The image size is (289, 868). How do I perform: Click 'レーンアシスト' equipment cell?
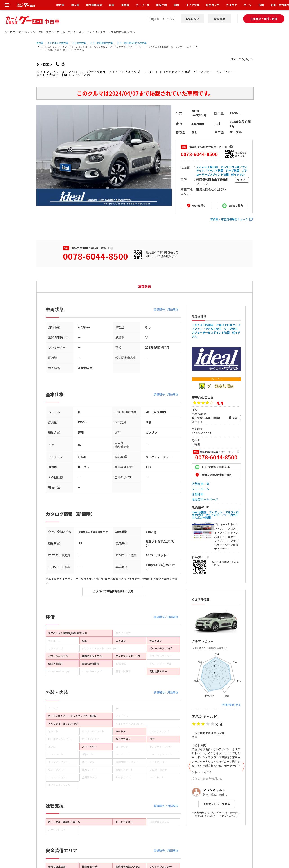coord(129,822)
